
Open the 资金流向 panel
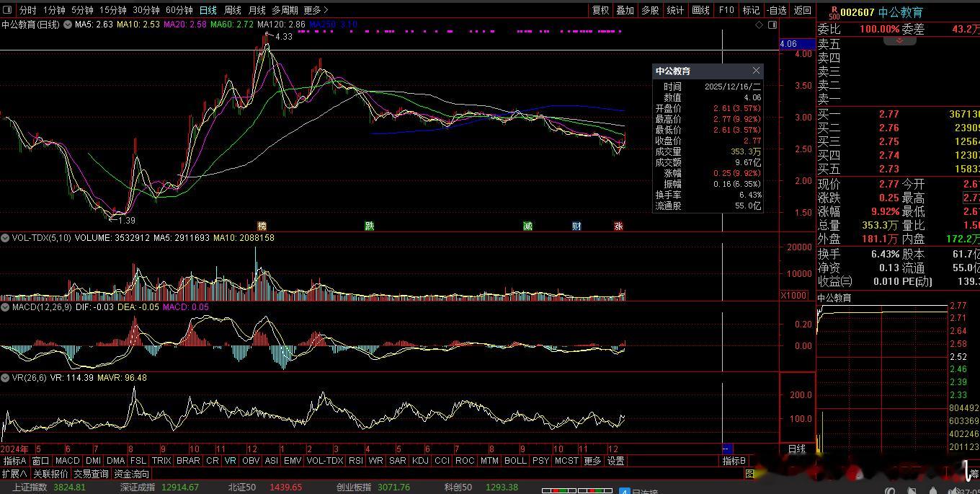tap(131, 474)
